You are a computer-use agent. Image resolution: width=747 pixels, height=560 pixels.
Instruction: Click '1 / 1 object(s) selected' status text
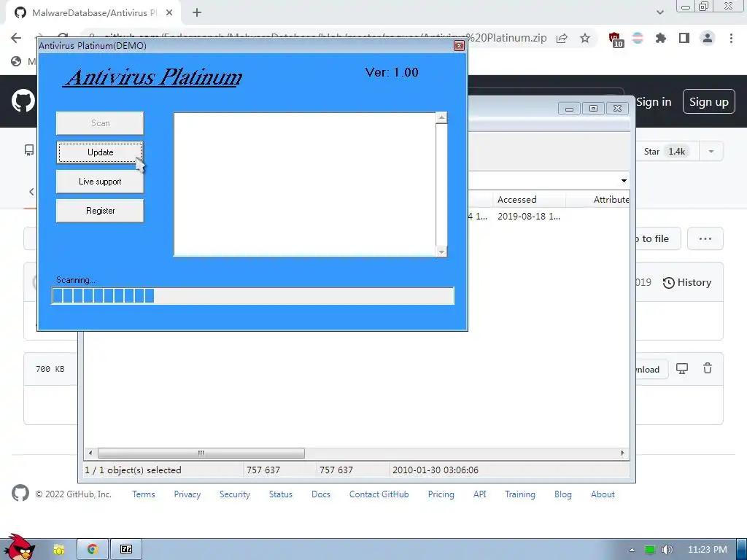133,470
